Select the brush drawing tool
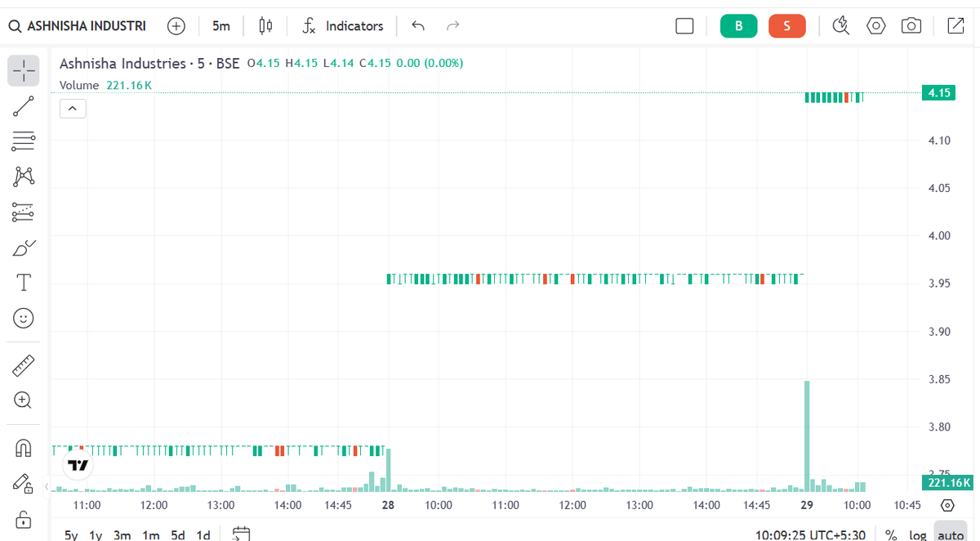This screenshot has height=541, width=980. click(24, 247)
